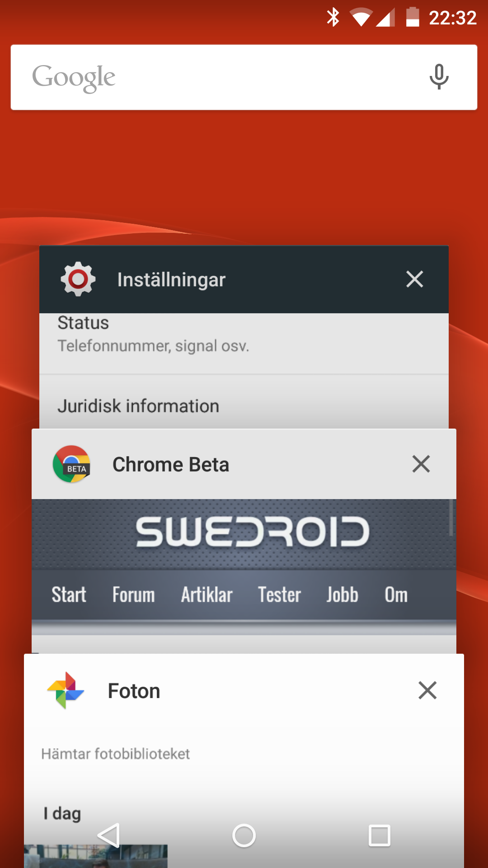
Task: Dismiss the Inställningar recent app card
Action: point(414,279)
